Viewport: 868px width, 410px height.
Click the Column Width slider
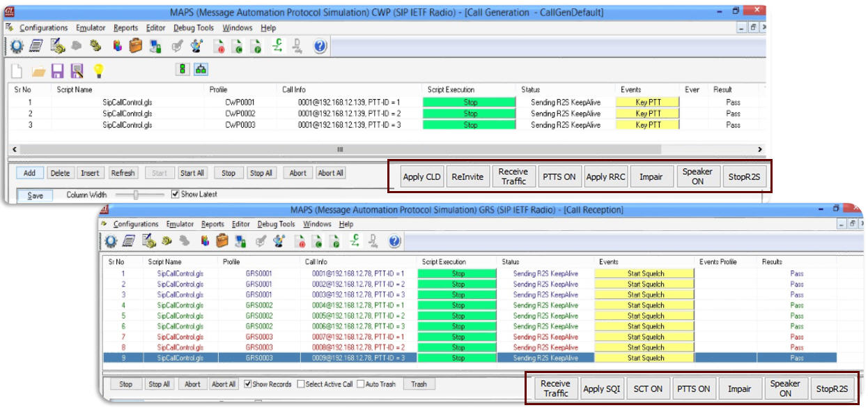pos(137,195)
